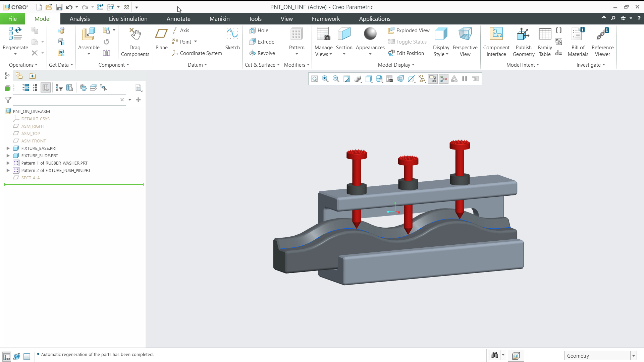
Task: Click the Save icon in quick access toolbar
Action: (59, 7)
